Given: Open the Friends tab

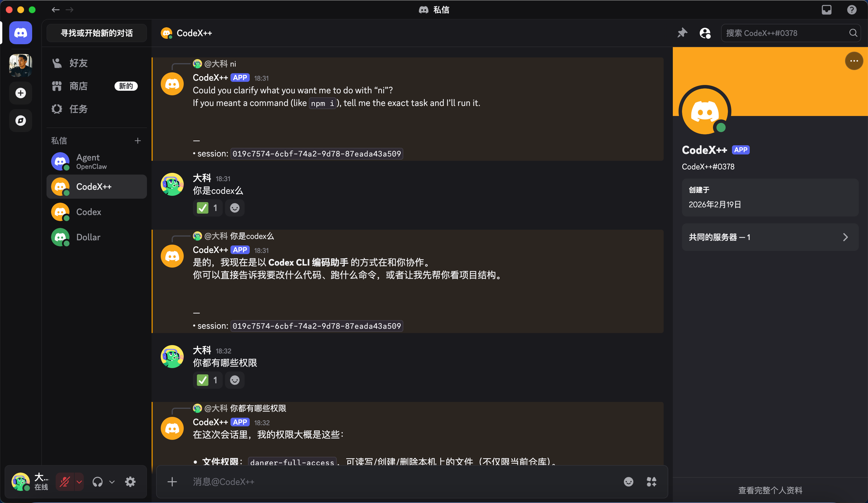Looking at the screenshot, I should (79, 63).
